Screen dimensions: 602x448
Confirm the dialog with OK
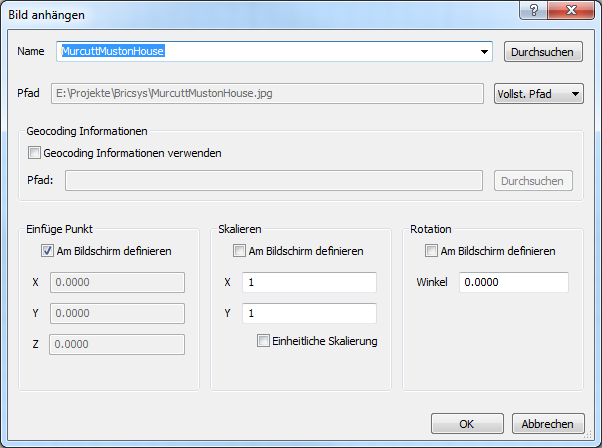point(467,424)
